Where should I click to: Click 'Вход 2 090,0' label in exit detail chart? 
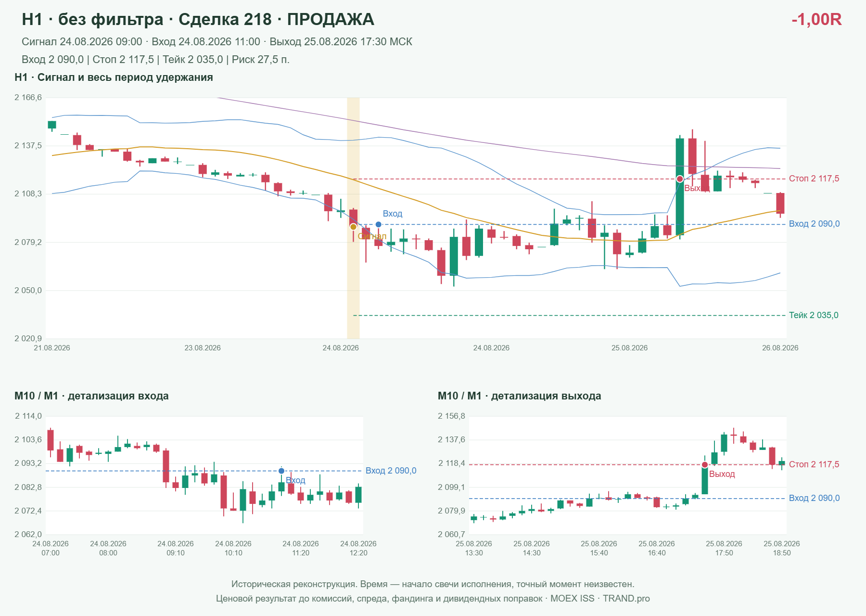tap(815, 498)
